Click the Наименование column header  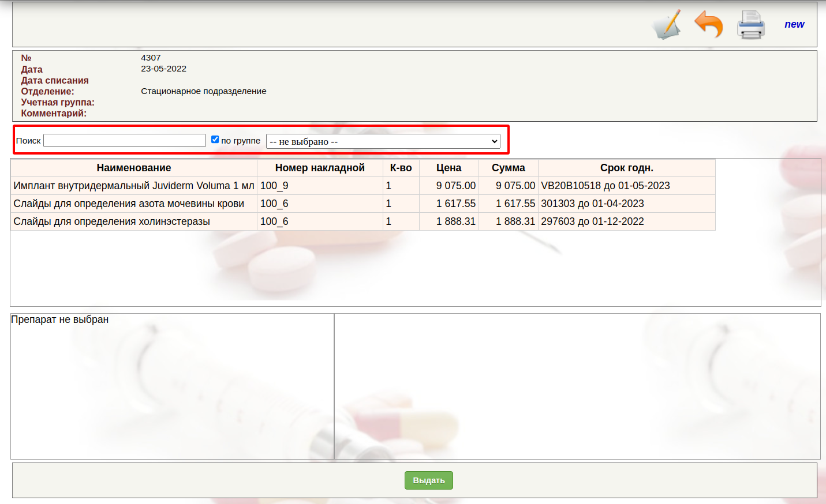pyautogui.click(x=134, y=168)
